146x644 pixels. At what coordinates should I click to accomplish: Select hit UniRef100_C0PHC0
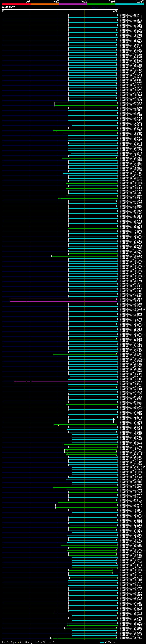(131, 48)
